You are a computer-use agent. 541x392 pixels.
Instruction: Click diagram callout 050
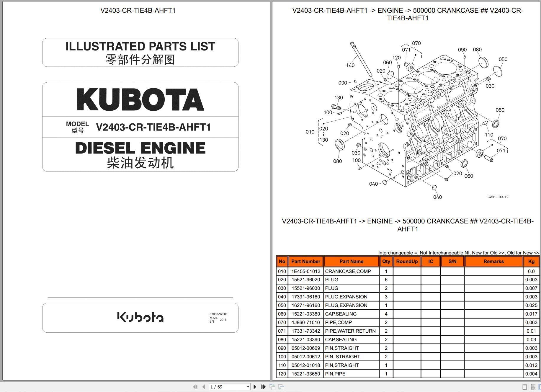[x=503, y=59]
